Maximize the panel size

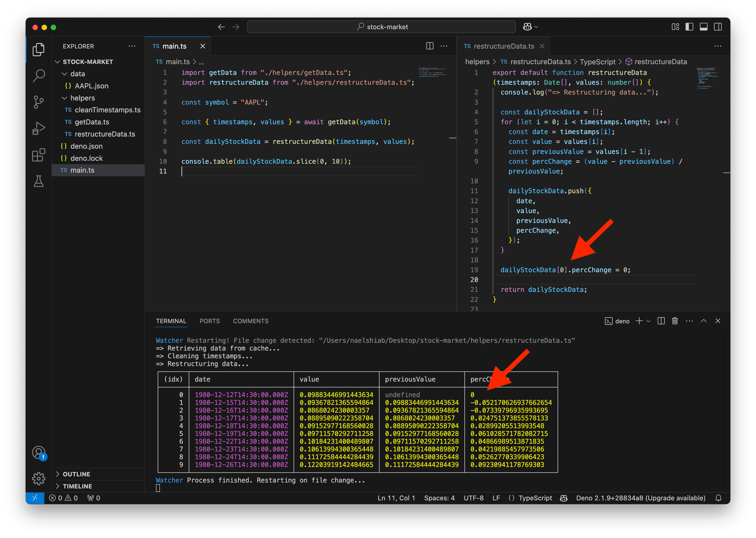click(x=704, y=321)
